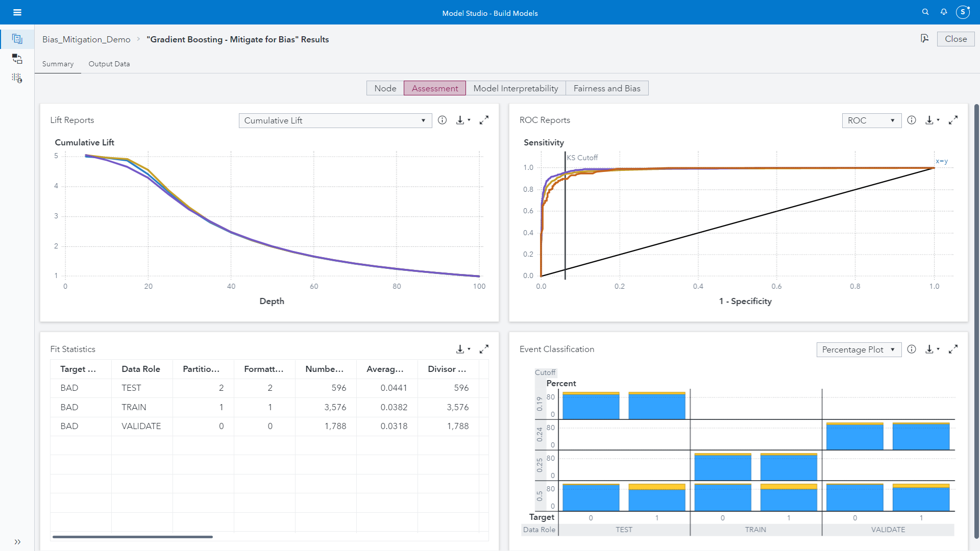Click the Close button

point(955,39)
